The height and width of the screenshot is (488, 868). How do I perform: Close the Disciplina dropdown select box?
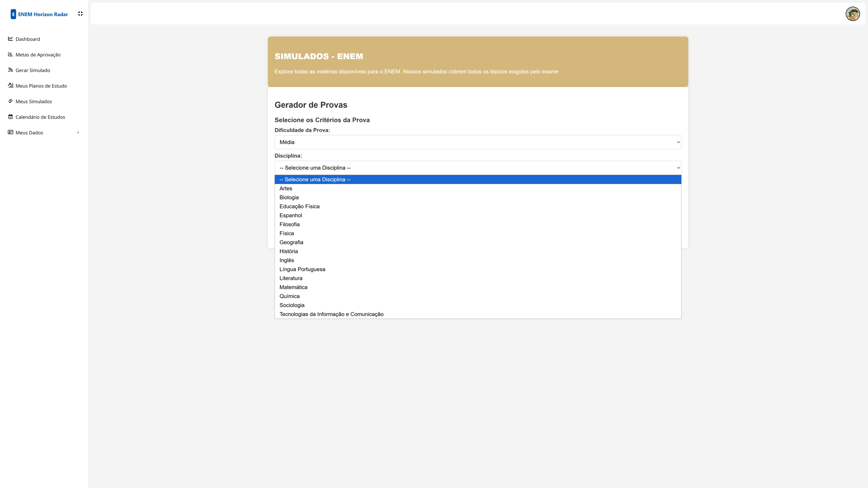pyautogui.click(x=478, y=168)
